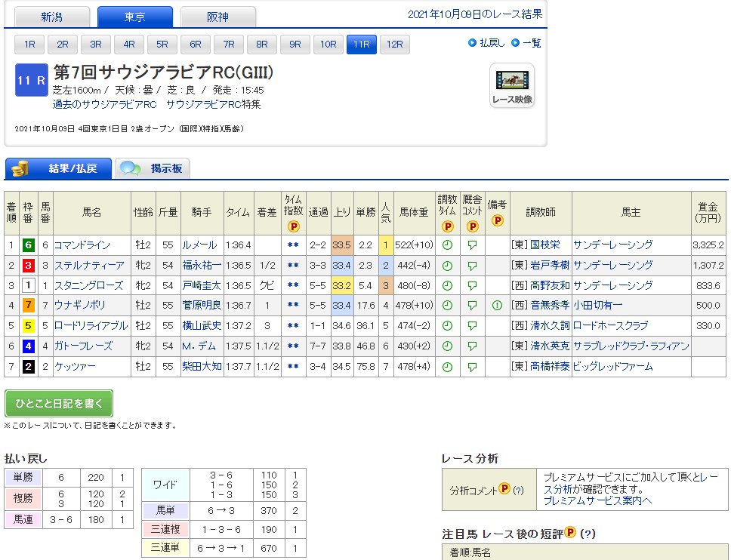This screenshot has width=731, height=560.
Task: Click training time clock icon for ケッツァー
Action: tap(447, 367)
